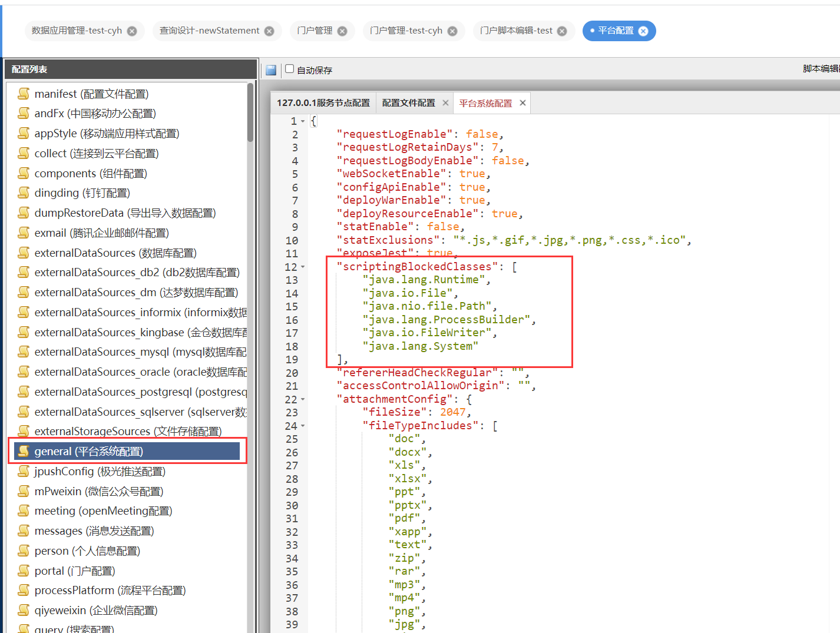Close the 门户管理-test-cyh tab

pyautogui.click(x=452, y=31)
